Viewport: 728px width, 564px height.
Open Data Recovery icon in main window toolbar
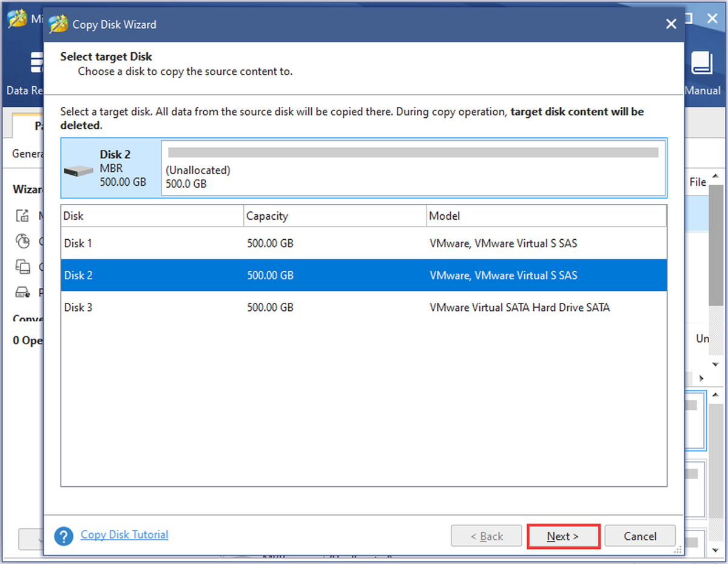coord(37,64)
